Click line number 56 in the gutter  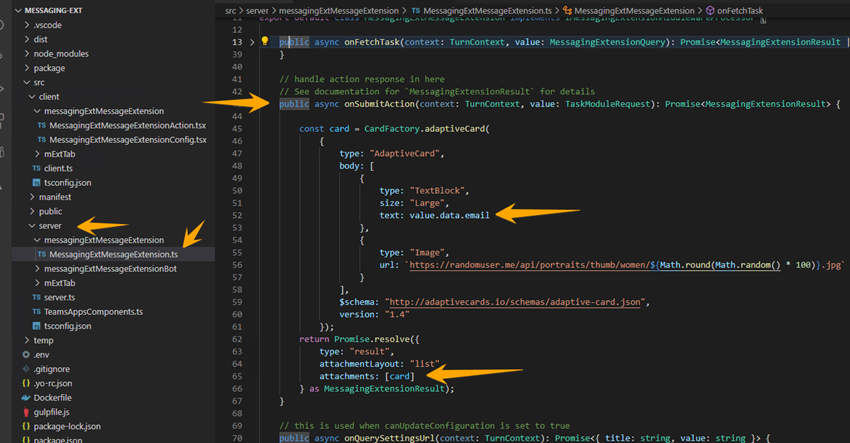(x=237, y=265)
